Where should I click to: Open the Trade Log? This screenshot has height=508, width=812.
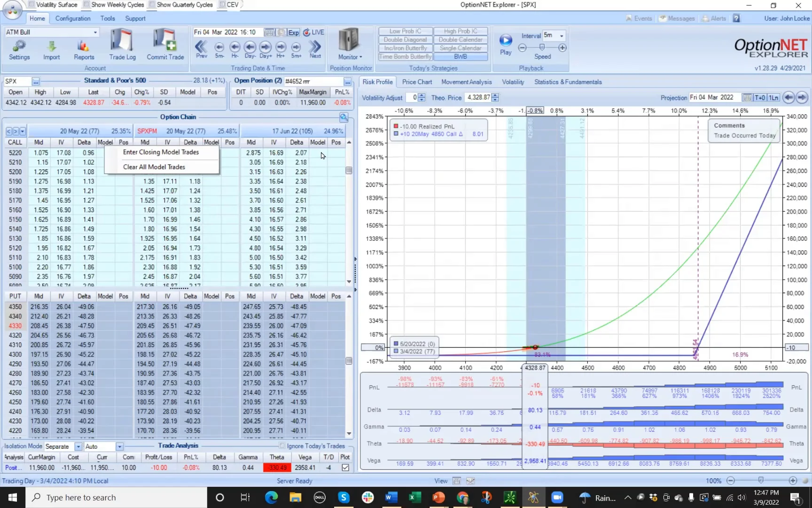coord(122,45)
